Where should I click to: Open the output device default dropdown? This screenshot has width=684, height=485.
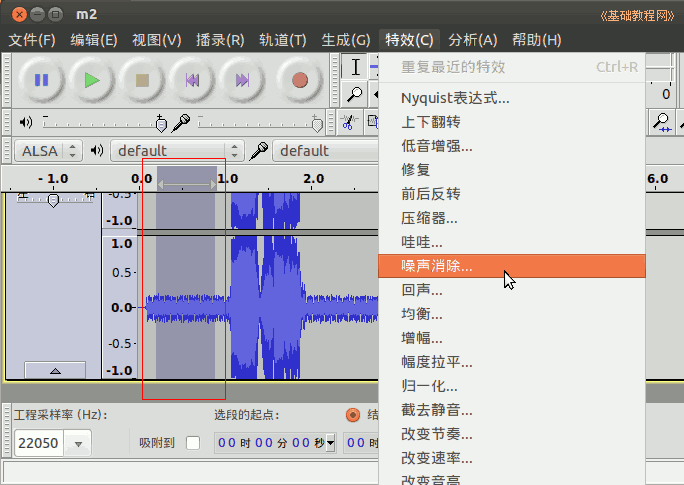point(176,151)
